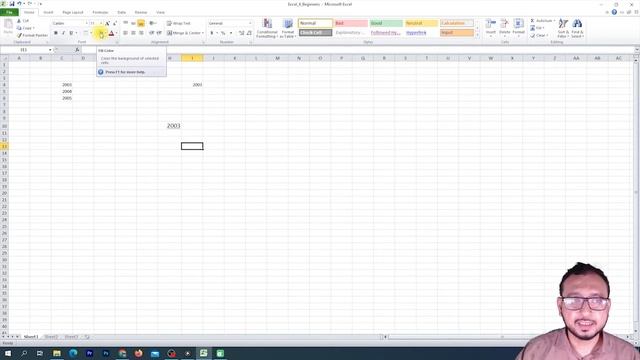Align cell text to the left
This screenshot has height=360, width=640.
pos(125,33)
